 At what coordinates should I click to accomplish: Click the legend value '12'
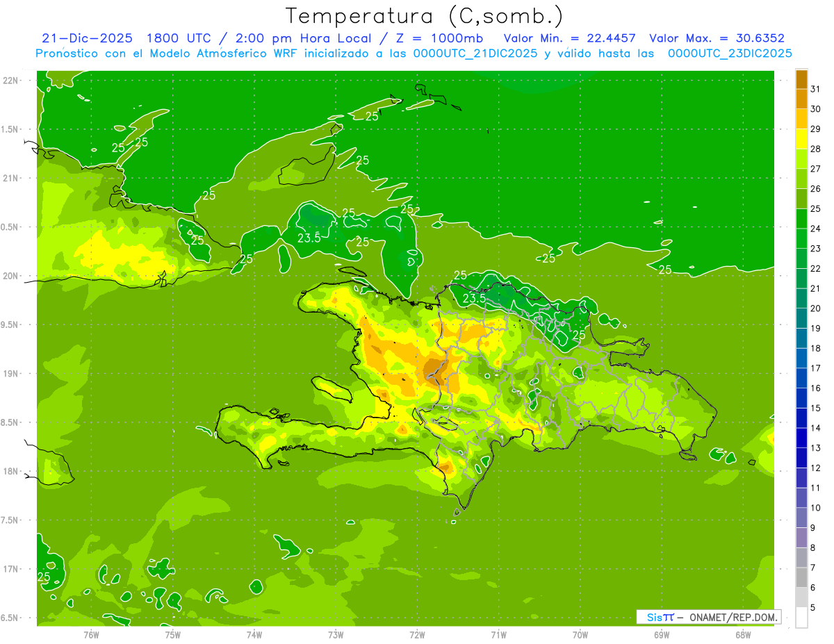[x=816, y=468]
